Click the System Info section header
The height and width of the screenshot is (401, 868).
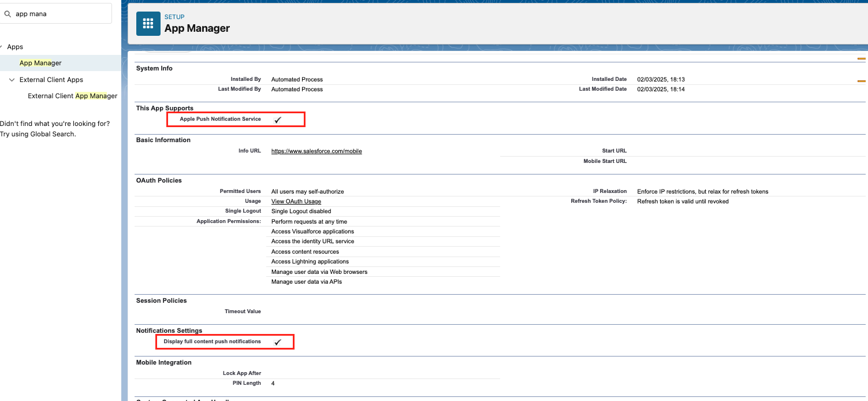click(x=154, y=68)
